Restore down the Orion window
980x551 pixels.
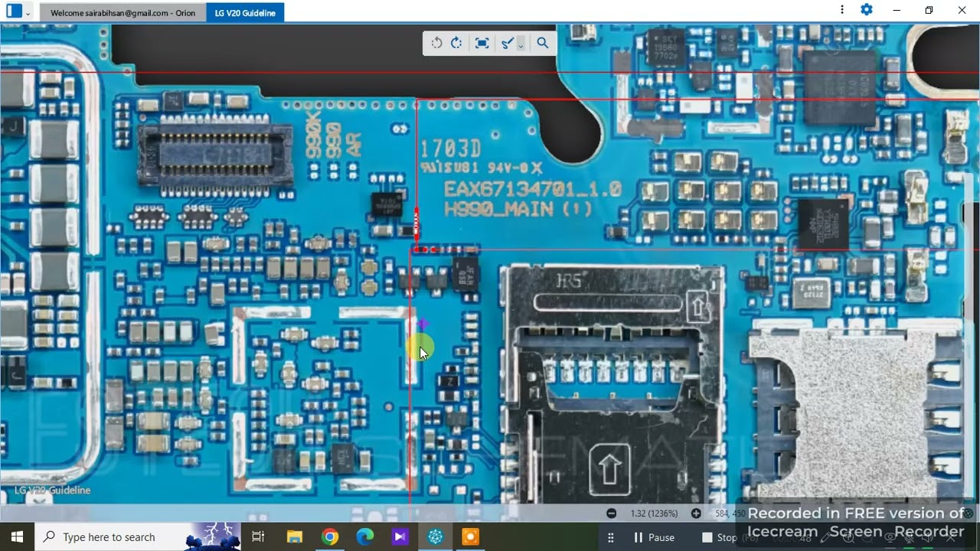click(x=929, y=10)
